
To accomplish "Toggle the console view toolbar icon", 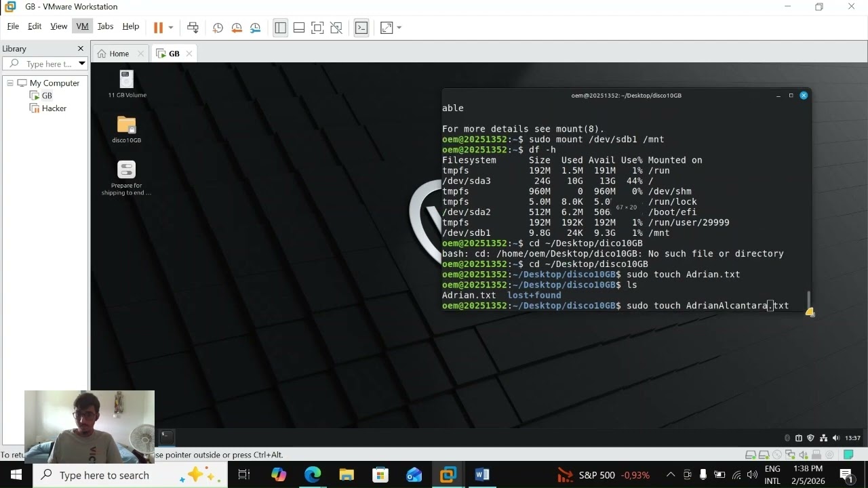I will (361, 28).
